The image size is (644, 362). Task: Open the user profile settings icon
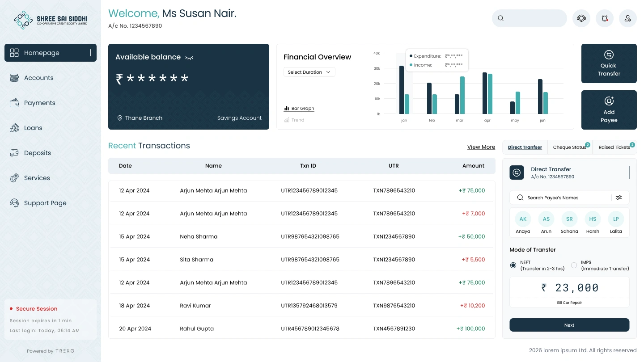point(628,18)
